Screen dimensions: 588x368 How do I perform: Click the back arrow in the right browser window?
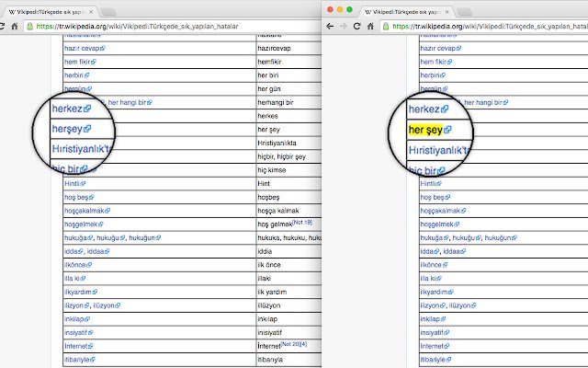click(x=330, y=27)
